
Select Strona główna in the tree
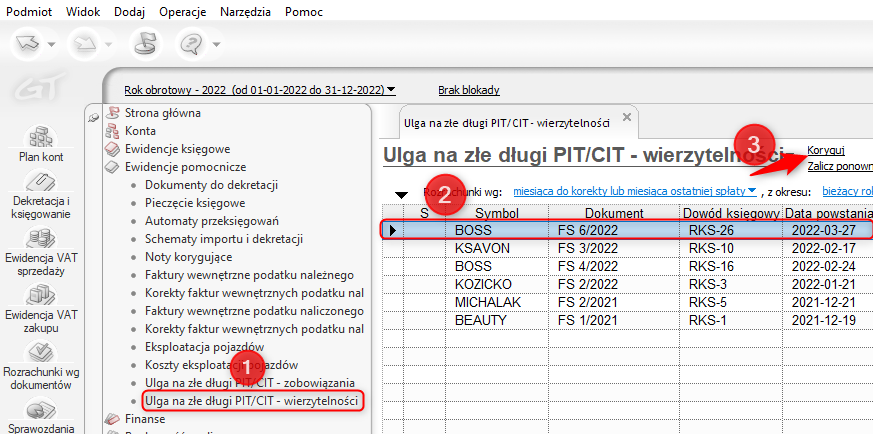163,113
